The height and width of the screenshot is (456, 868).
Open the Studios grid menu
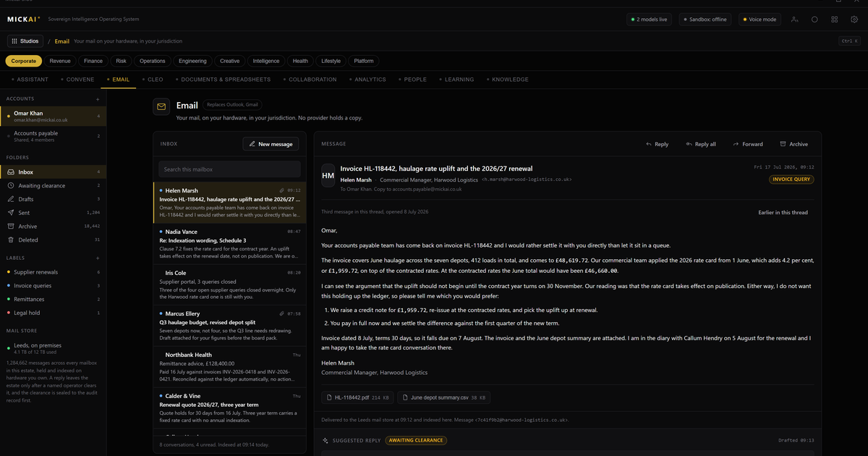(x=25, y=41)
